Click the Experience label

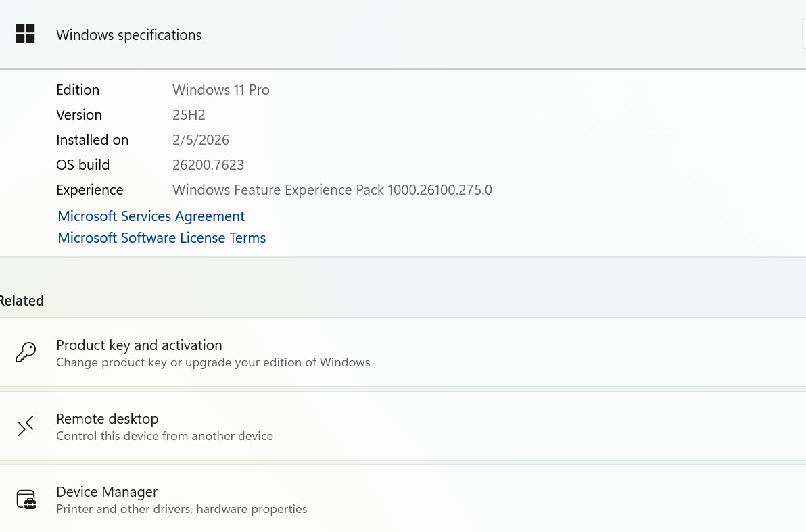tap(89, 190)
